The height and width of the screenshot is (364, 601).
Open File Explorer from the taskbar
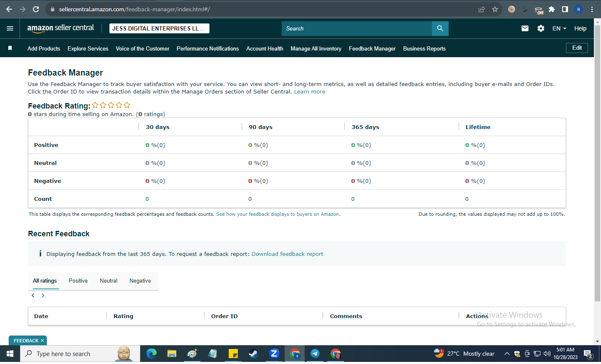[x=172, y=354]
